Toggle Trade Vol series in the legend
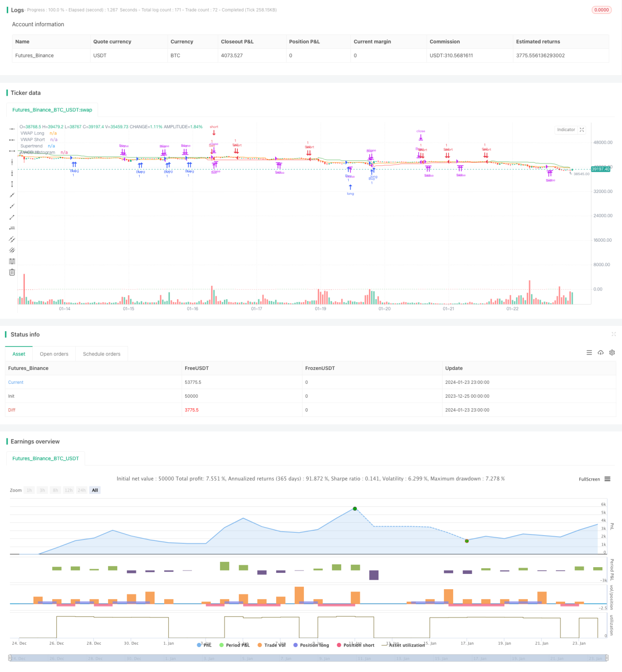The image size is (622, 672). tap(271, 645)
